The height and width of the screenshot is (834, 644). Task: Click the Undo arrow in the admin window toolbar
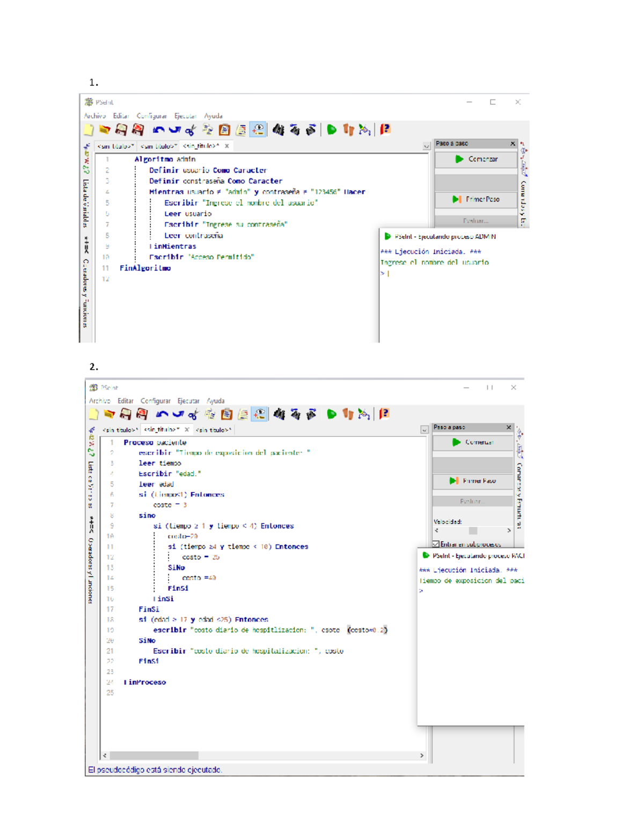158,130
